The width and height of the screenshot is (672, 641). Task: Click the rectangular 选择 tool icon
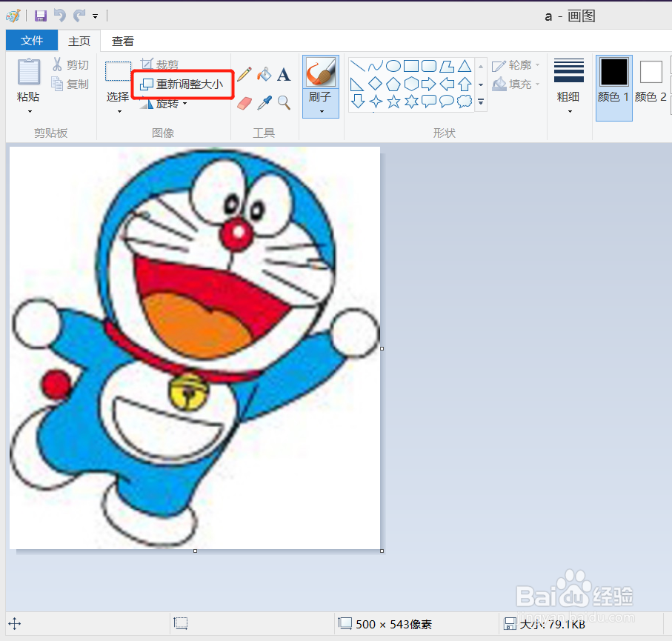118,71
